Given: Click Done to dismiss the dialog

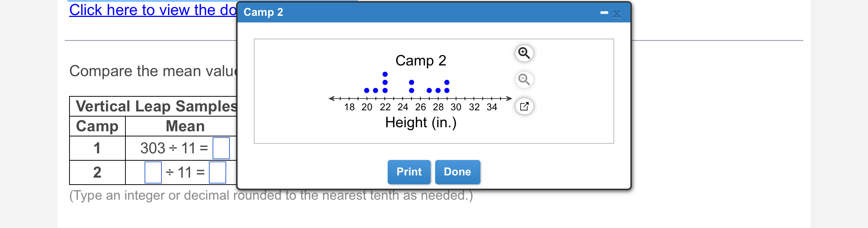Looking at the screenshot, I should click(x=457, y=172).
